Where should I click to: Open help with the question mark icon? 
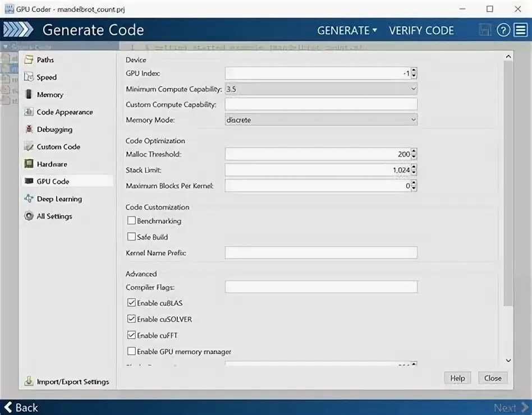pyautogui.click(x=503, y=30)
